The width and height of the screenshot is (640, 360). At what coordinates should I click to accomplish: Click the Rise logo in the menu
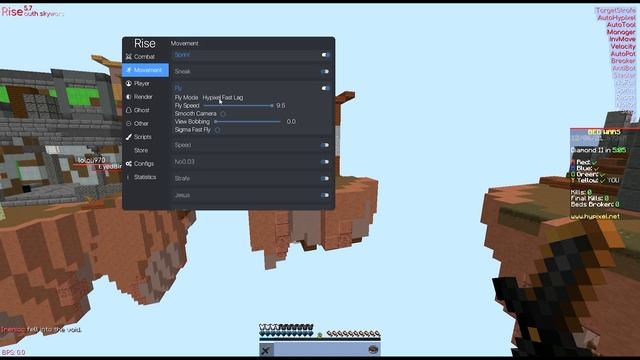click(x=145, y=43)
